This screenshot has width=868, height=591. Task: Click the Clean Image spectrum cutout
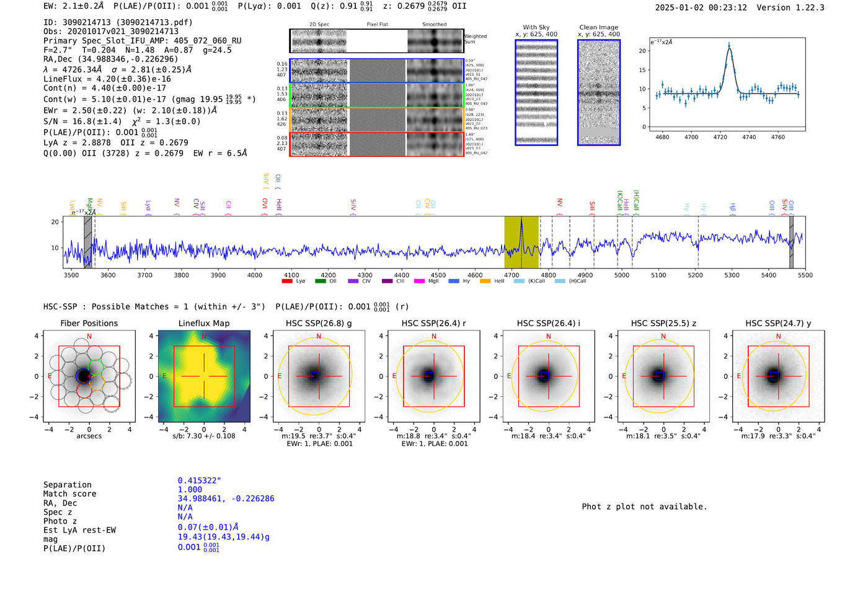(x=599, y=92)
